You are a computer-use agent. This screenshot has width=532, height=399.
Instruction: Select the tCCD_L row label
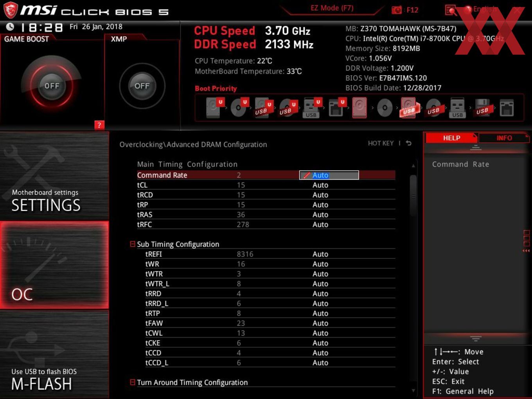point(157,363)
